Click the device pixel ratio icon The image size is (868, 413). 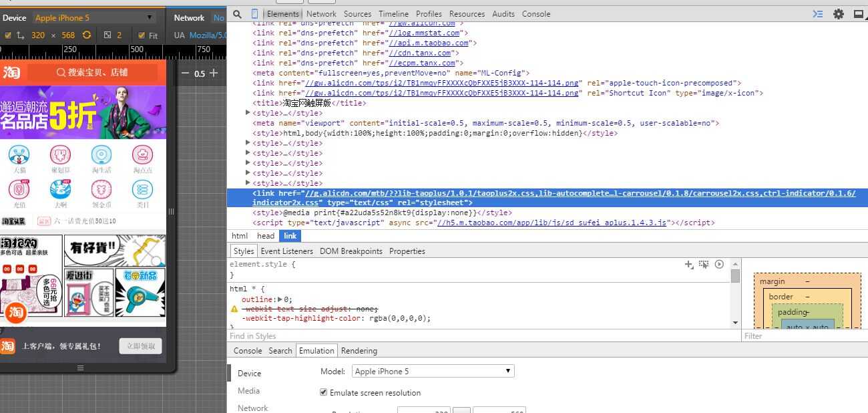pos(107,35)
